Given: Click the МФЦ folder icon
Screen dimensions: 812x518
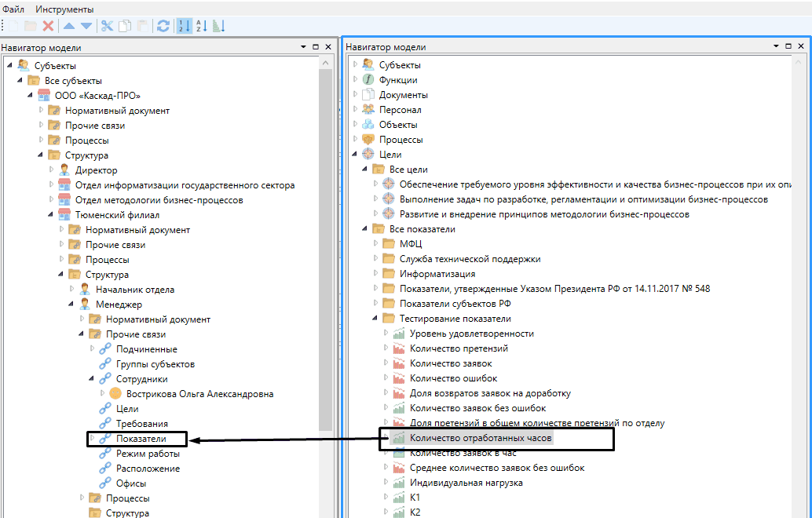Looking at the screenshot, I should (389, 244).
